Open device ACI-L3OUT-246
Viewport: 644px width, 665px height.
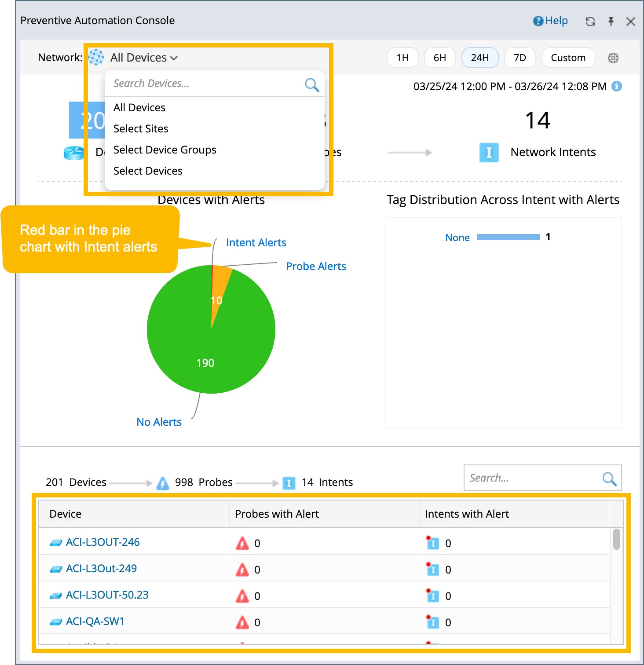coord(102,542)
